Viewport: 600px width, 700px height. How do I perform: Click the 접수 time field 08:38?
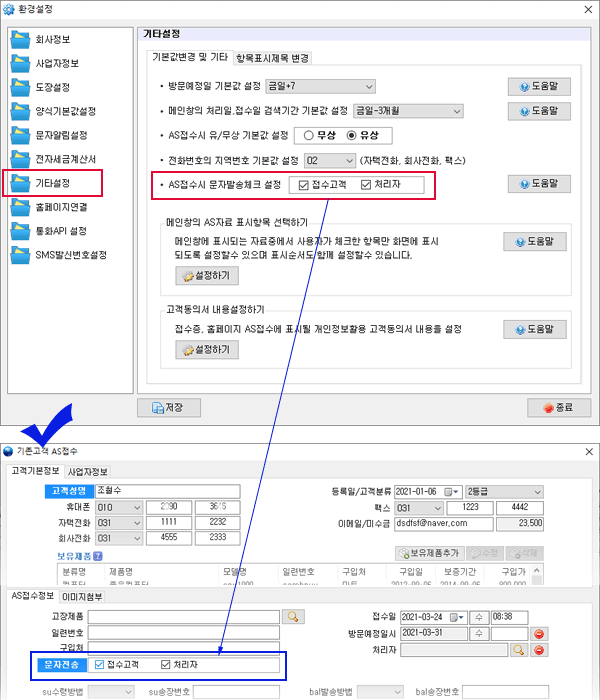click(x=509, y=617)
